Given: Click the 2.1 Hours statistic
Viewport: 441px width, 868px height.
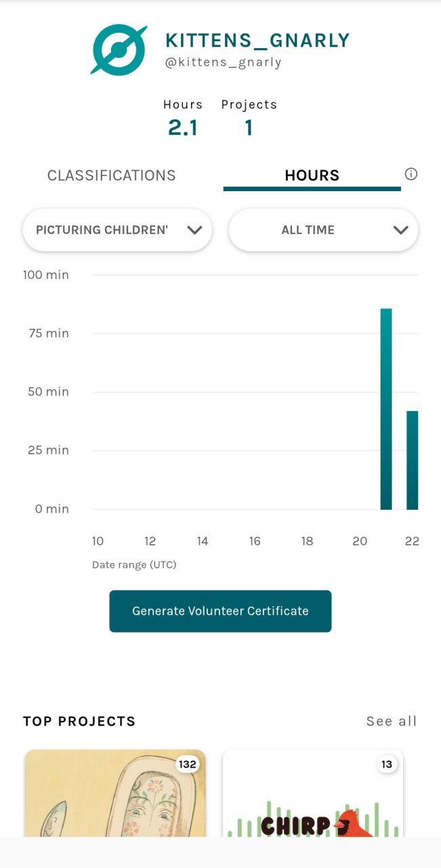Looking at the screenshot, I should click(183, 127).
